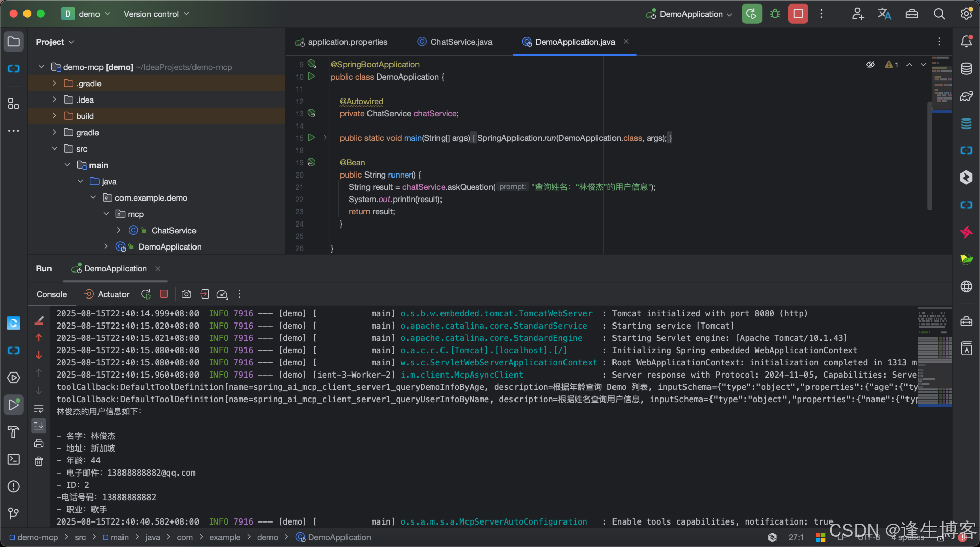The height and width of the screenshot is (547, 980).
Task: Open the DemoApplication run configuration dropdown
Action: coord(689,14)
